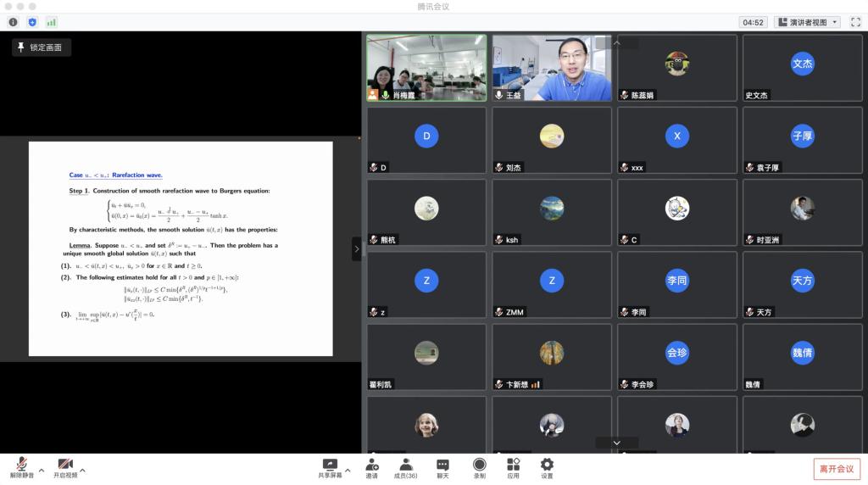Select 王益 participant video tile
Viewport: 868px width, 485px height.
(552, 68)
